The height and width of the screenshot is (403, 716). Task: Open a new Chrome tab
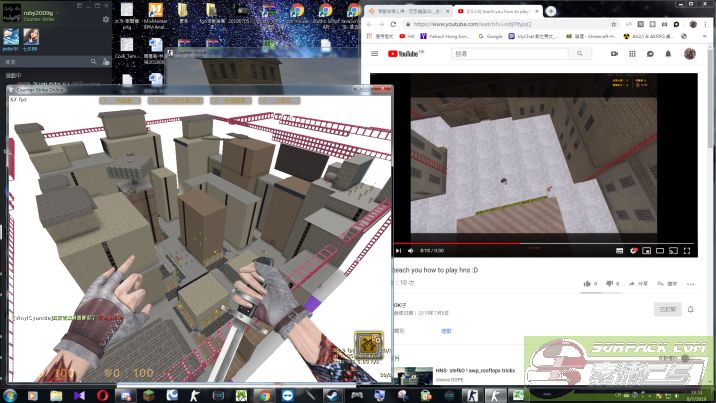tap(551, 11)
